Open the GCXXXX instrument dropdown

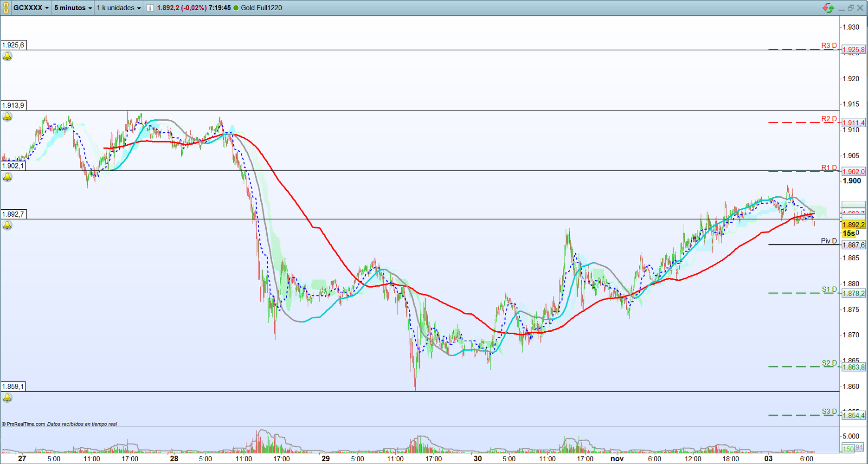tap(31, 8)
